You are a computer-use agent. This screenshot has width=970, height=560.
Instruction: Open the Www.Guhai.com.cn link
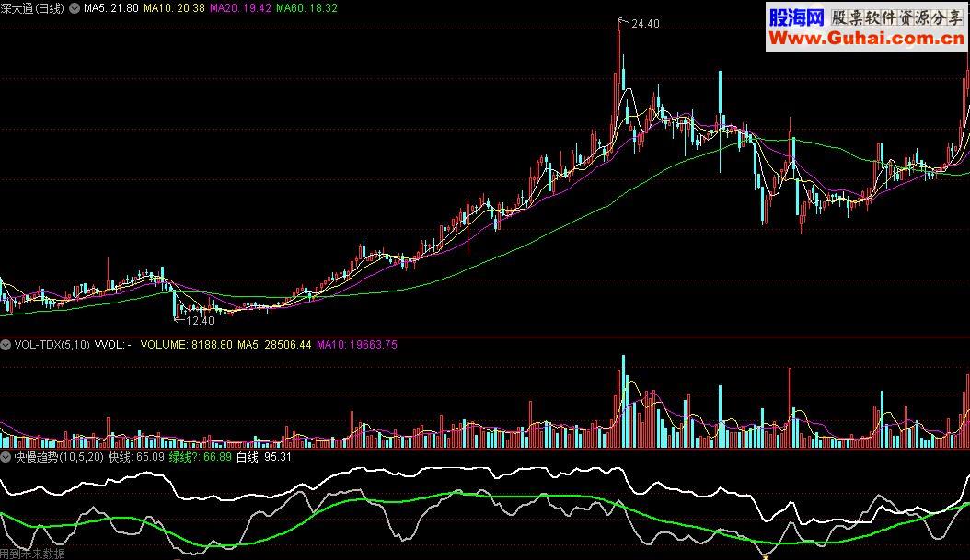click(866, 39)
